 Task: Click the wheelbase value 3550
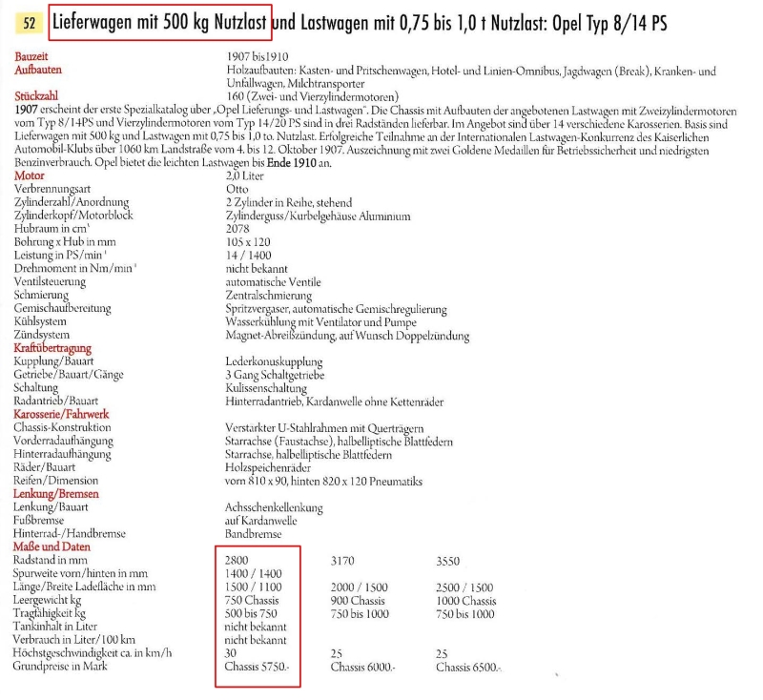click(450, 561)
